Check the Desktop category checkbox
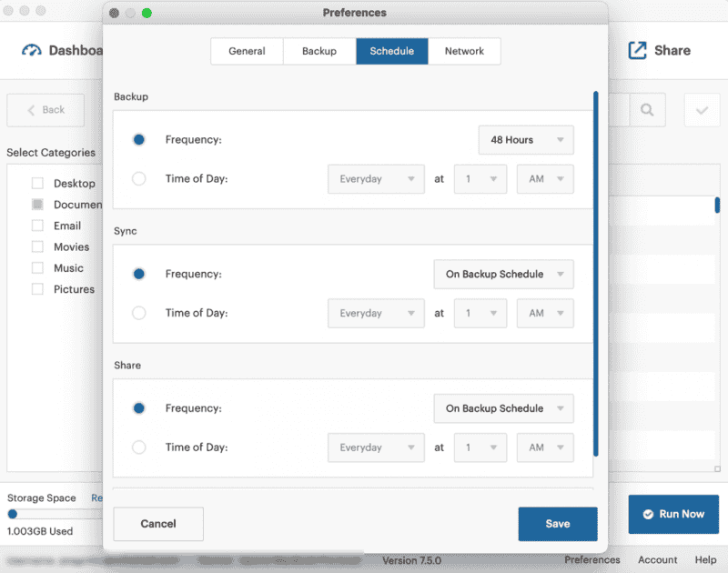 (x=37, y=184)
